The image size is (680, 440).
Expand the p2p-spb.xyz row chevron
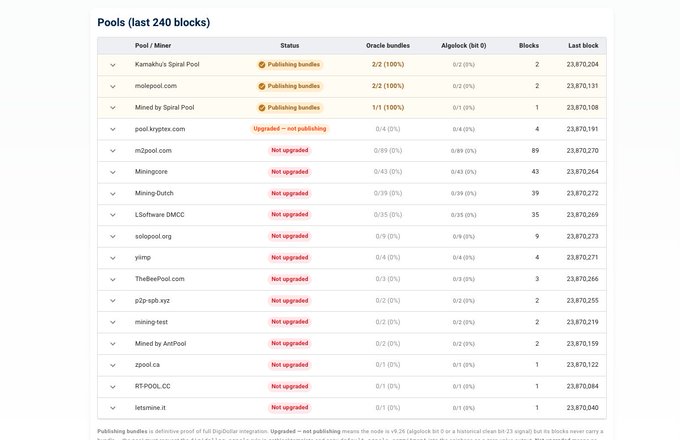click(x=113, y=301)
